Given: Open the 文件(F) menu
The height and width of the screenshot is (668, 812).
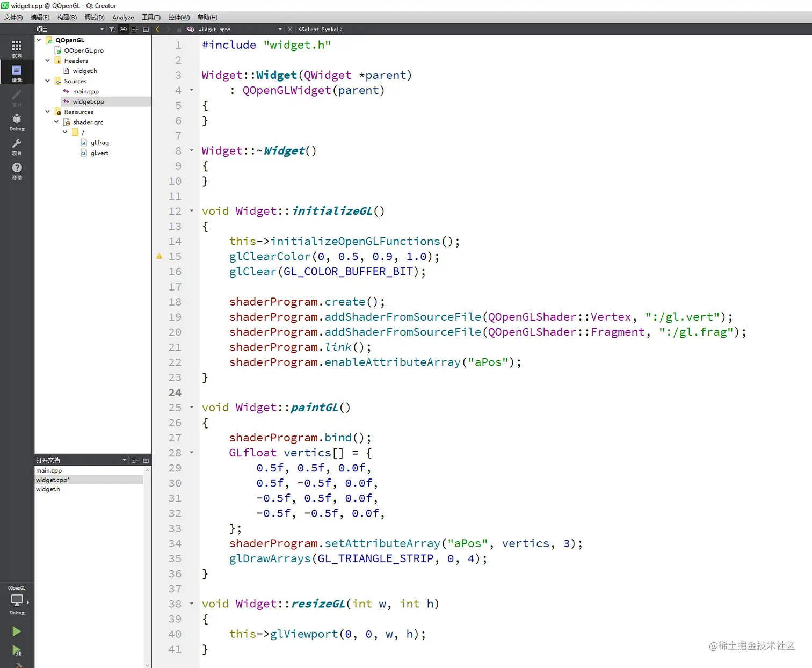Looking at the screenshot, I should pyautogui.click(x=13, y=18).
